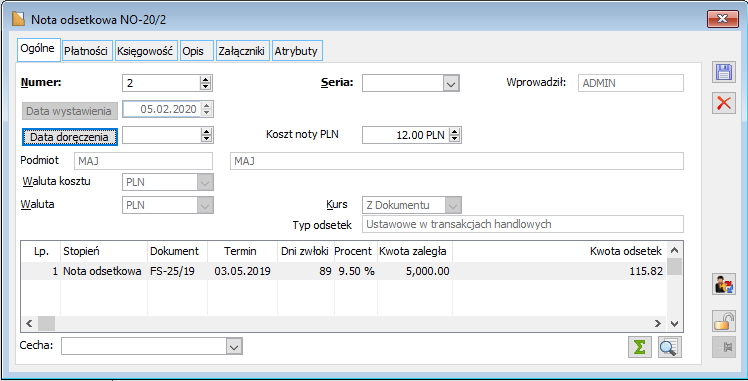748x381 pixels.
Task: Click the Data doręczenia date field
Action: (x=161, y=135)
